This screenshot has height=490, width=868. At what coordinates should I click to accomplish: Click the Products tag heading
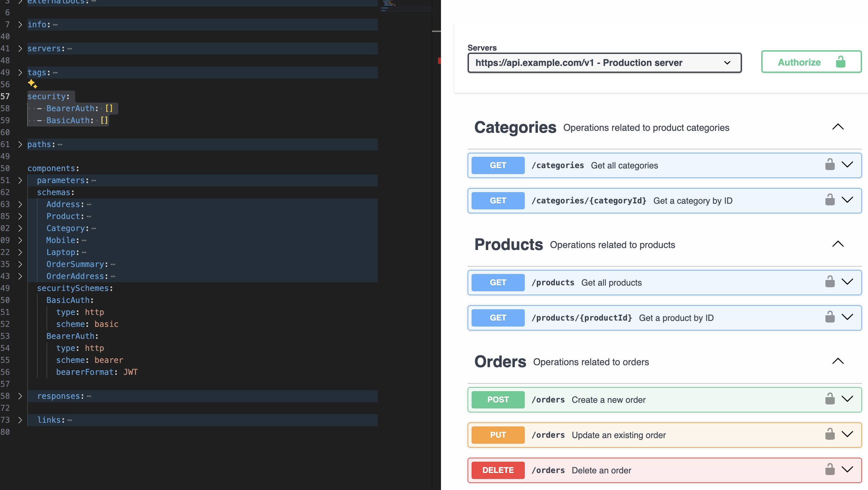(x=508, y=244)
